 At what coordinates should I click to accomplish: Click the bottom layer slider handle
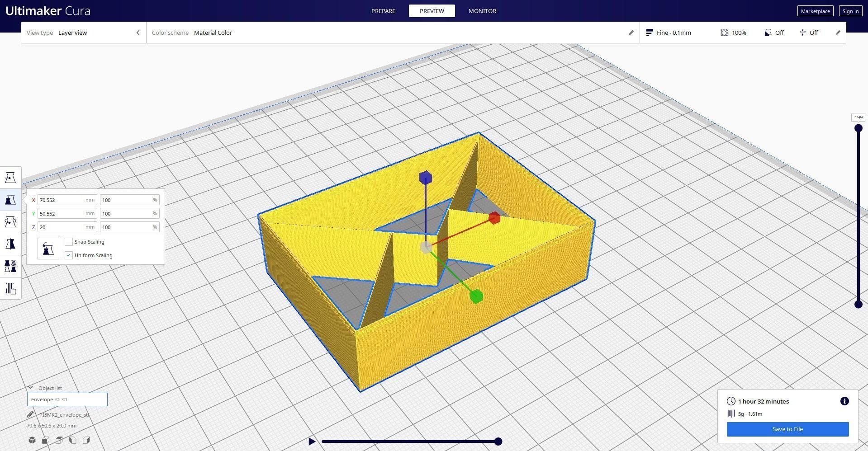point(858,305)
